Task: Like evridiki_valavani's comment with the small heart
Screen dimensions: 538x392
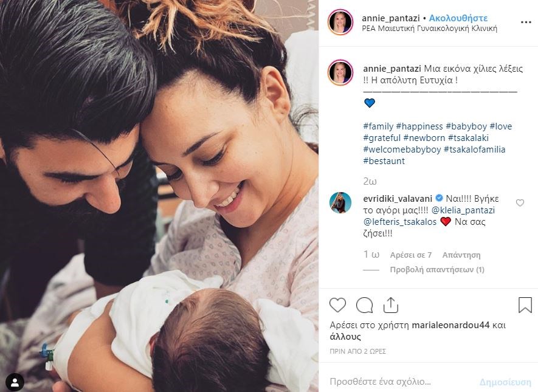Action: [520, 203]
